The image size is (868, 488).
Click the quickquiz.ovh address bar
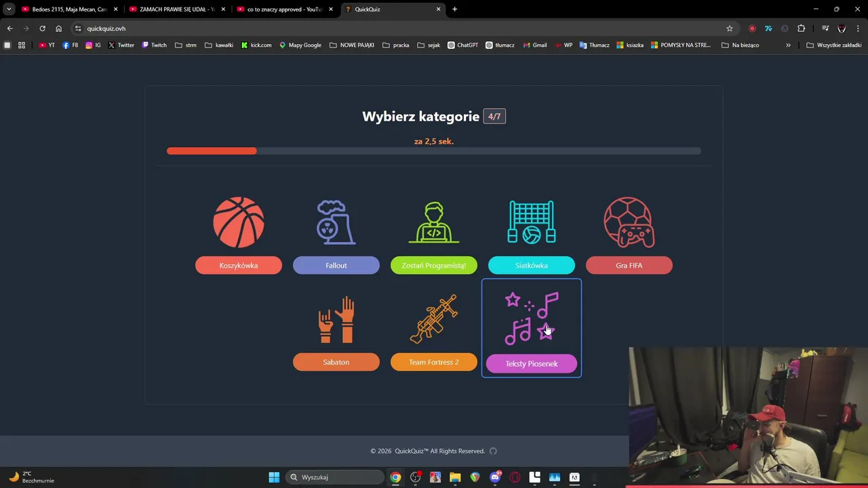pos(403,28)
